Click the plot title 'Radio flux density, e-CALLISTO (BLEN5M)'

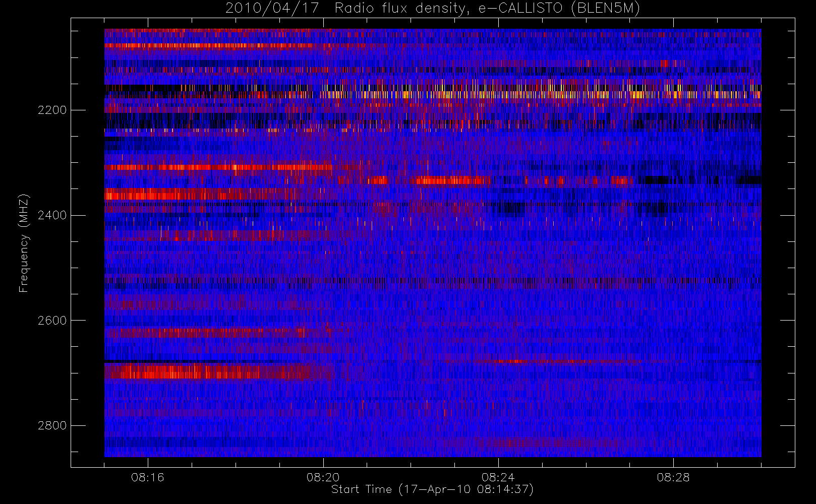point(487,9)
